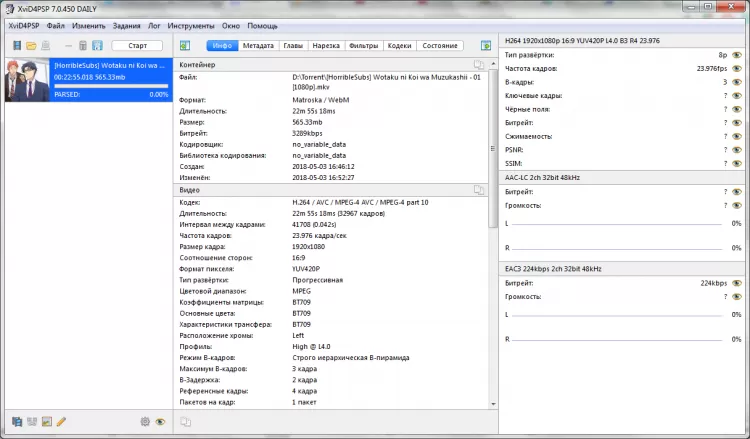Switch to the Состояние tab

(x=440, y=45)
